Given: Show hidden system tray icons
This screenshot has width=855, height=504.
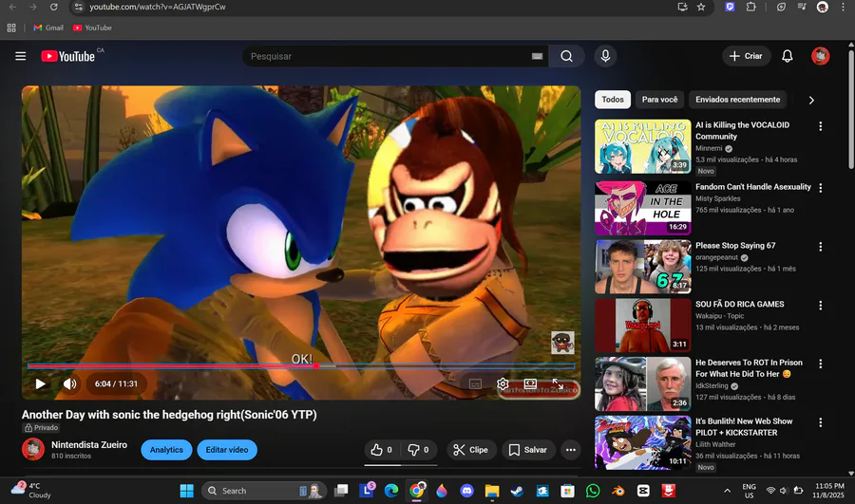Looking at the screenshot, I should point(727,491).
